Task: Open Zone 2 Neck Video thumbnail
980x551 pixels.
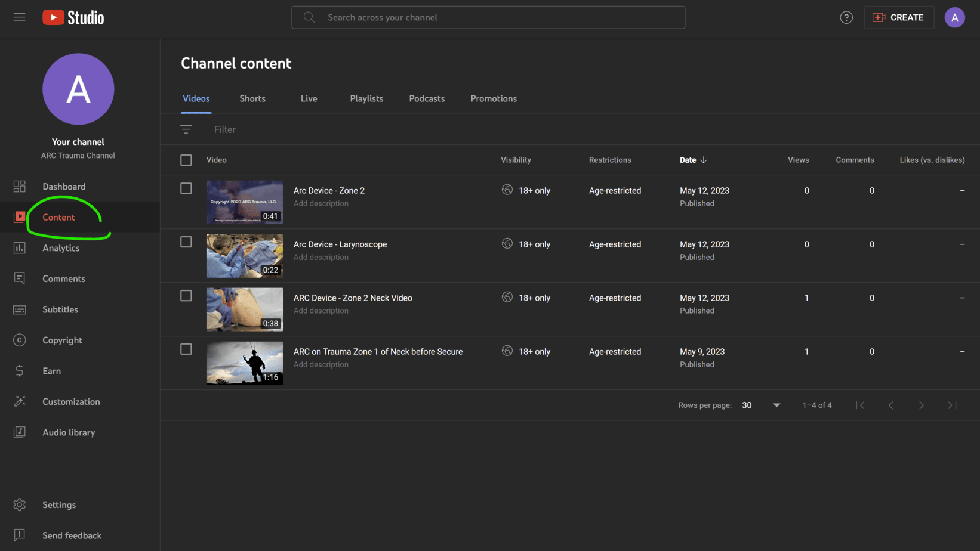Action: point(245,309)
